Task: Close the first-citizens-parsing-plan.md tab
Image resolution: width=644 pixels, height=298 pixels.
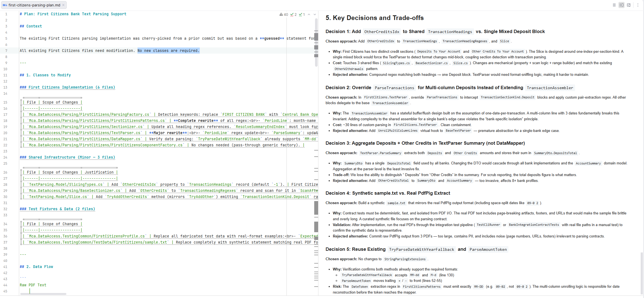Action: pyautogui.click(x=63, y=5)
